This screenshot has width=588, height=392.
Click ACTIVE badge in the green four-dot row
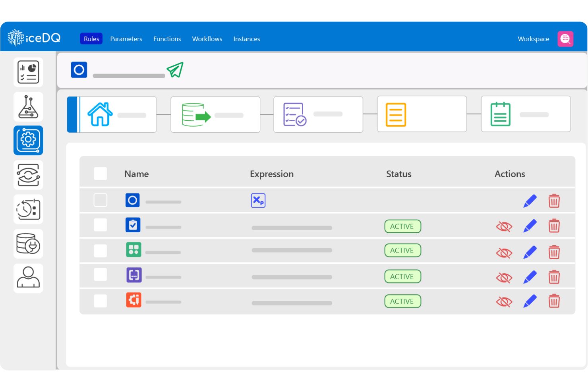tap(402, 250)
